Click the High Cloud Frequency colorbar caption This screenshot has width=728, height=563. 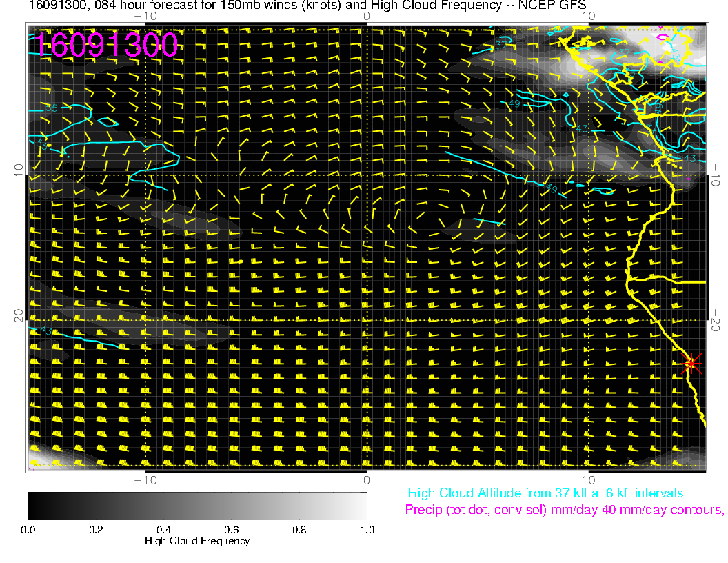tap(197, 541)
